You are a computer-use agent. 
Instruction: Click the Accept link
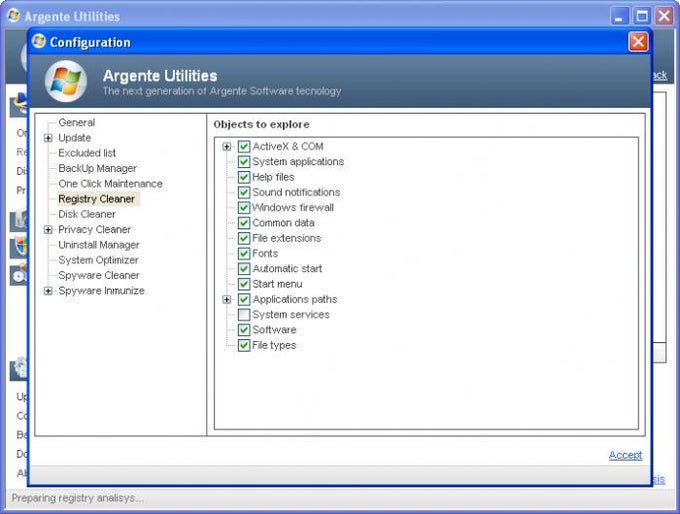(x=625, y=455)
